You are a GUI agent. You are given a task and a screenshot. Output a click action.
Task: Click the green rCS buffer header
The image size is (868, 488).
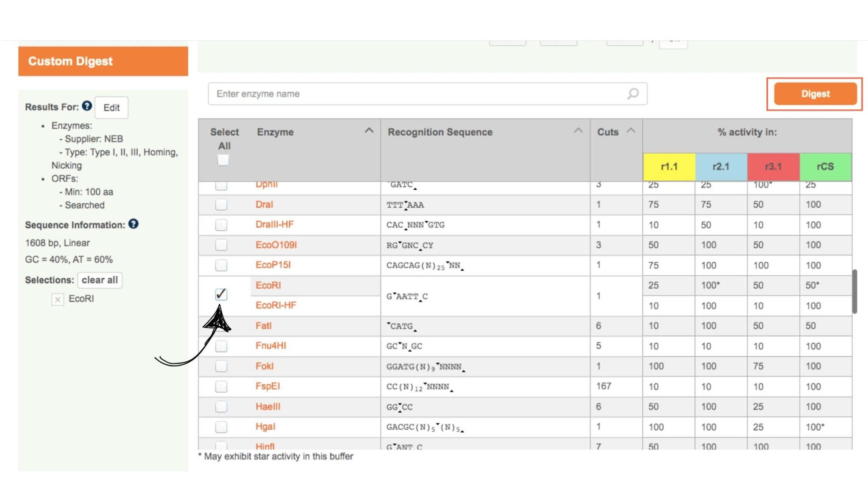point(825,167)
